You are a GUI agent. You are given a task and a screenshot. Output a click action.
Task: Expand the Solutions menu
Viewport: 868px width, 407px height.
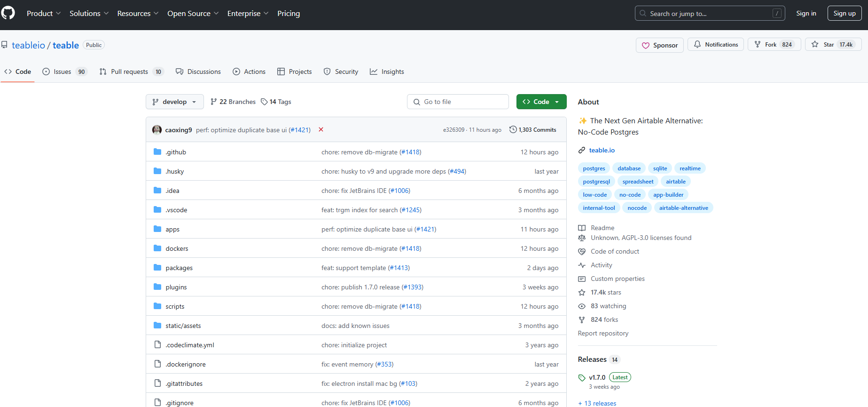click(89, 13)
